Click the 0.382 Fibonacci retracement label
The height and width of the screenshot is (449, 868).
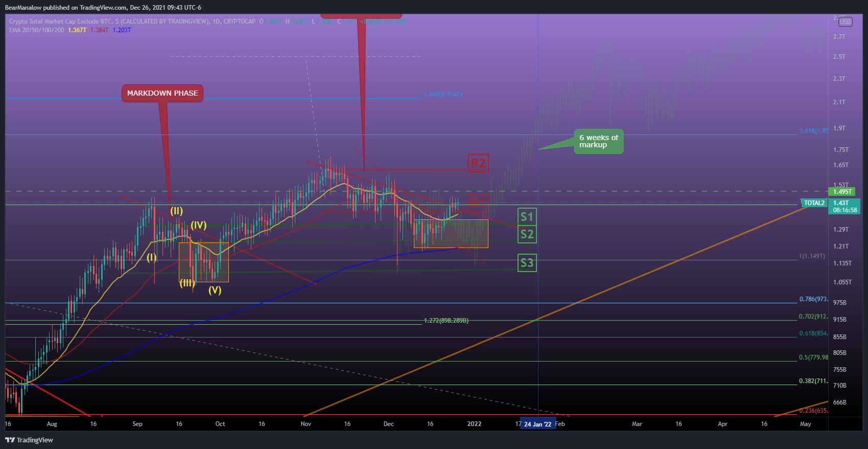813,381
